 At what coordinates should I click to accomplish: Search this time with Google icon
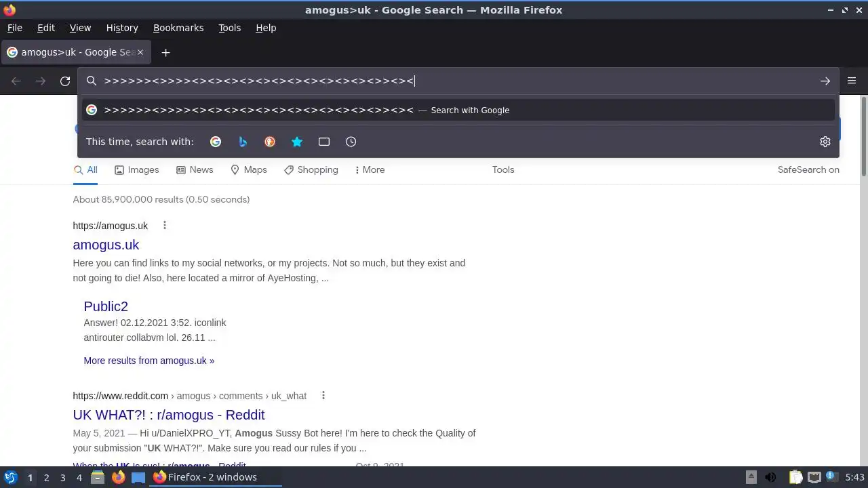pos(216,142)
